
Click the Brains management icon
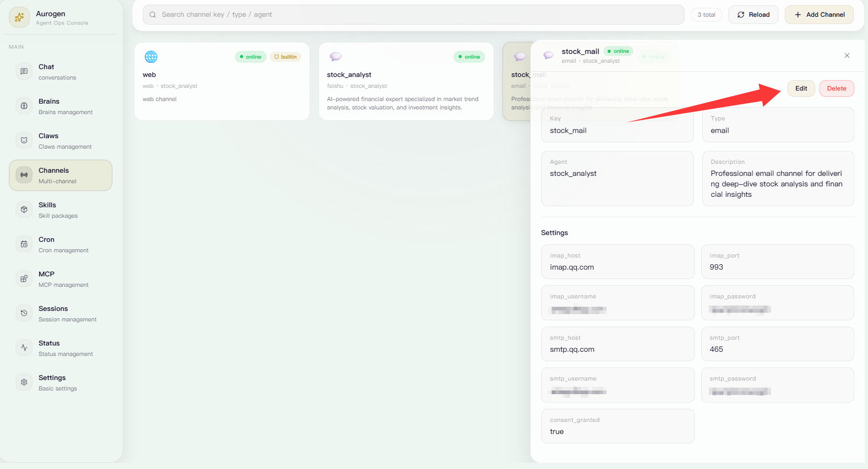pyautogui.click(x=24, y=106)
